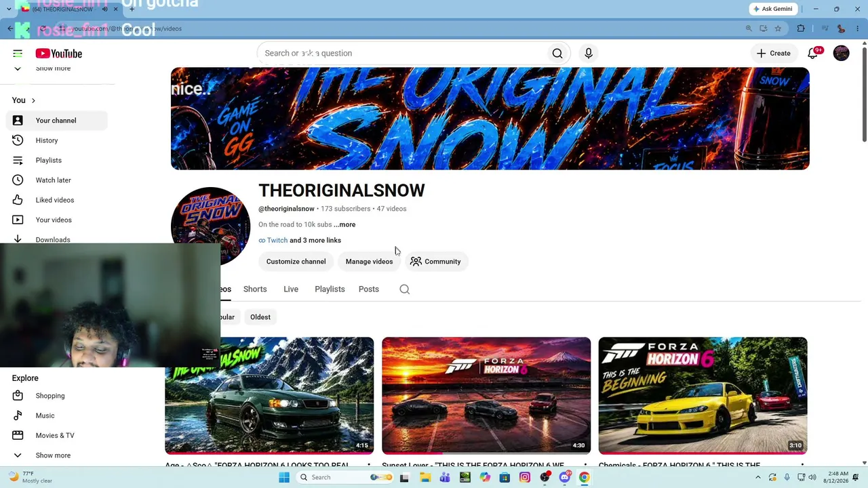Switch to the Live tab
Viewport: 868px width, 488px height.
tap(291, 289)
